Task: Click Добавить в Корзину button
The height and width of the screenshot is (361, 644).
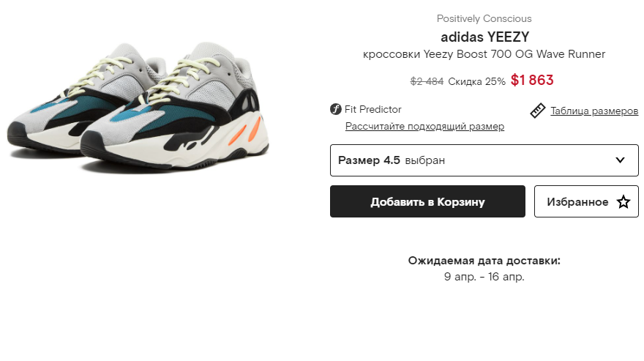Action: click(427, 201)
